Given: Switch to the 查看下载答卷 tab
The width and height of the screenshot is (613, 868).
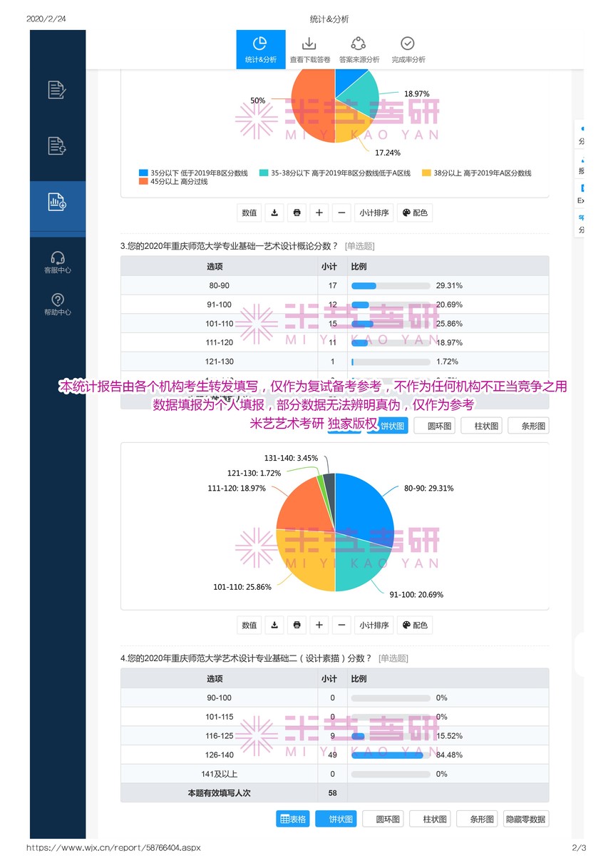Looking at the screenshot, I should point(310,49).
